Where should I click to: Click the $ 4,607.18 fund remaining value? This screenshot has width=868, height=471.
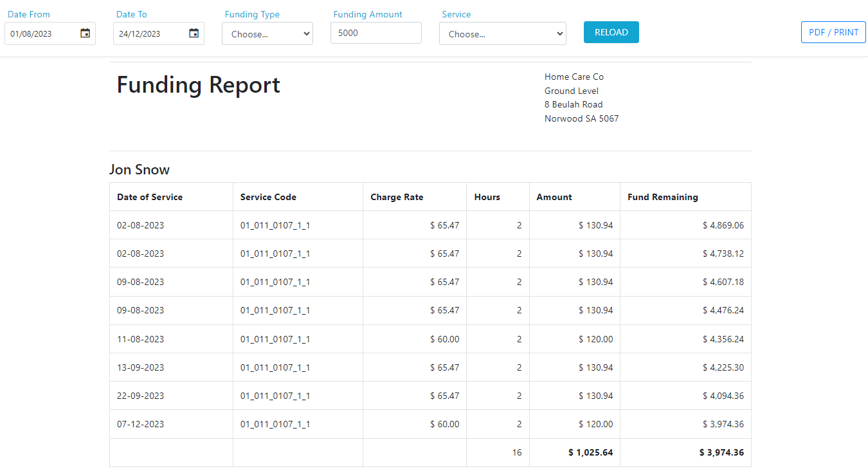(723, 282)
